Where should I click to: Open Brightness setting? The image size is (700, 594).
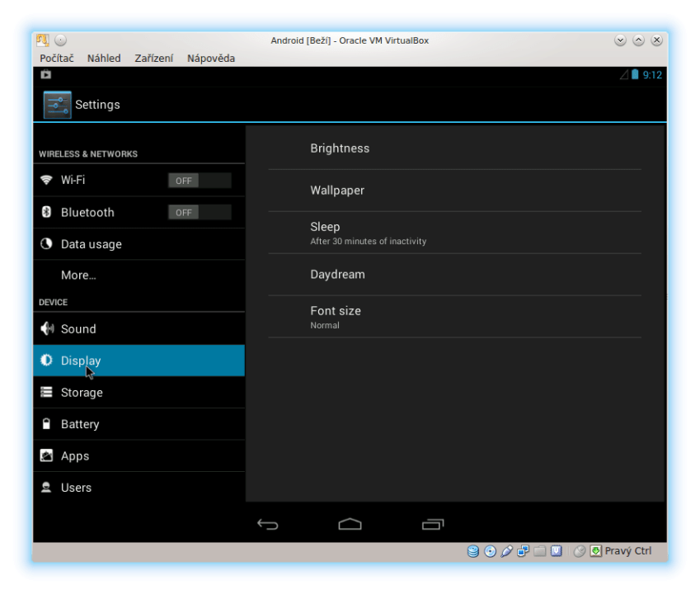pyautogui.click(x=454, y=148)
